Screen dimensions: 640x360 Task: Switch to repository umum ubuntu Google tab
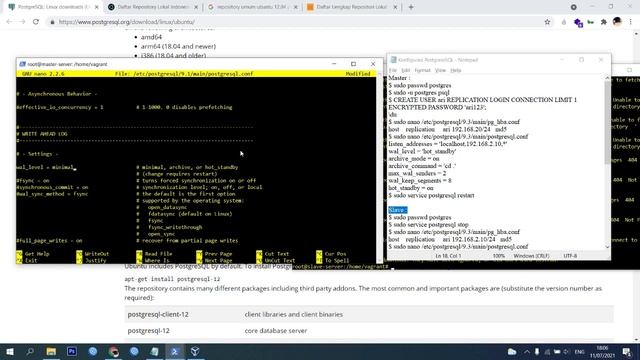[x=253, y=7]
